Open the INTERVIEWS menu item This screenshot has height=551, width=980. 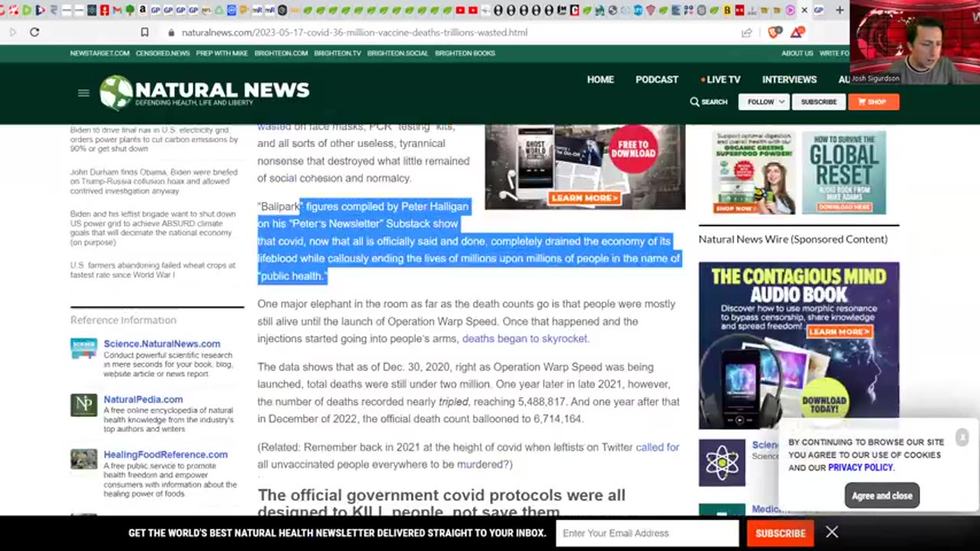[x=789, y=80]
